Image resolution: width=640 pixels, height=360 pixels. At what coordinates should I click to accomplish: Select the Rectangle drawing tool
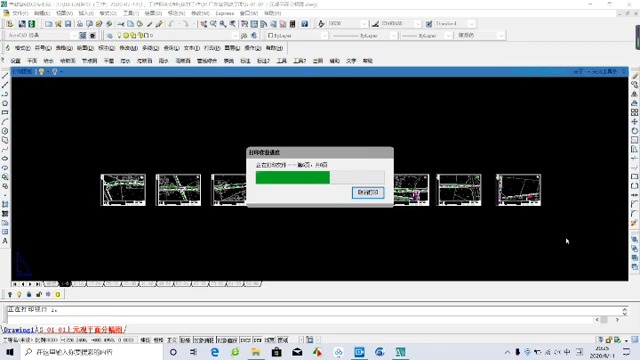click(x=5, y=113)
